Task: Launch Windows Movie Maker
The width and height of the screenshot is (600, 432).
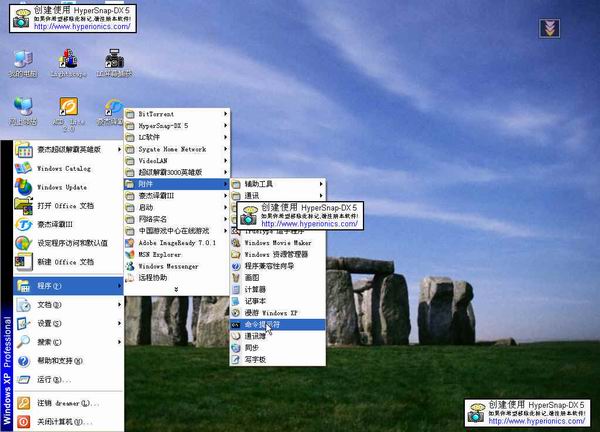Action: (278, 243)
